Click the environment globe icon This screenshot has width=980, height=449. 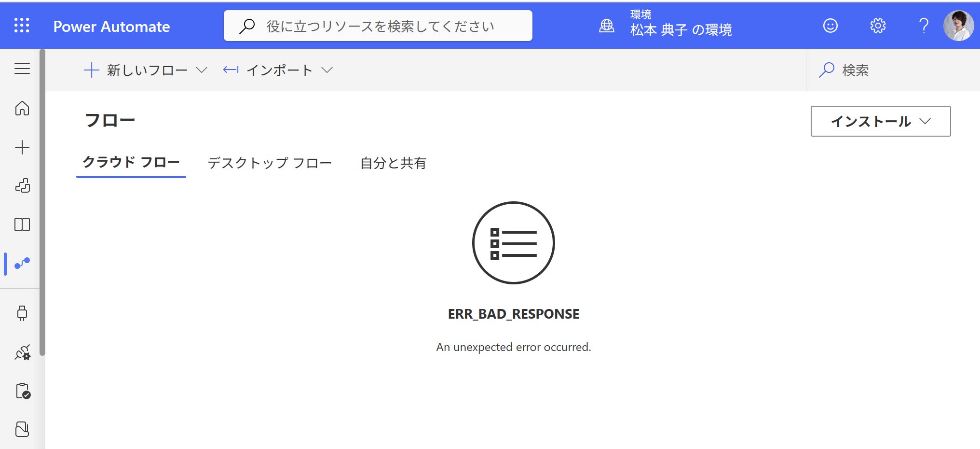[x=607, y=26]
